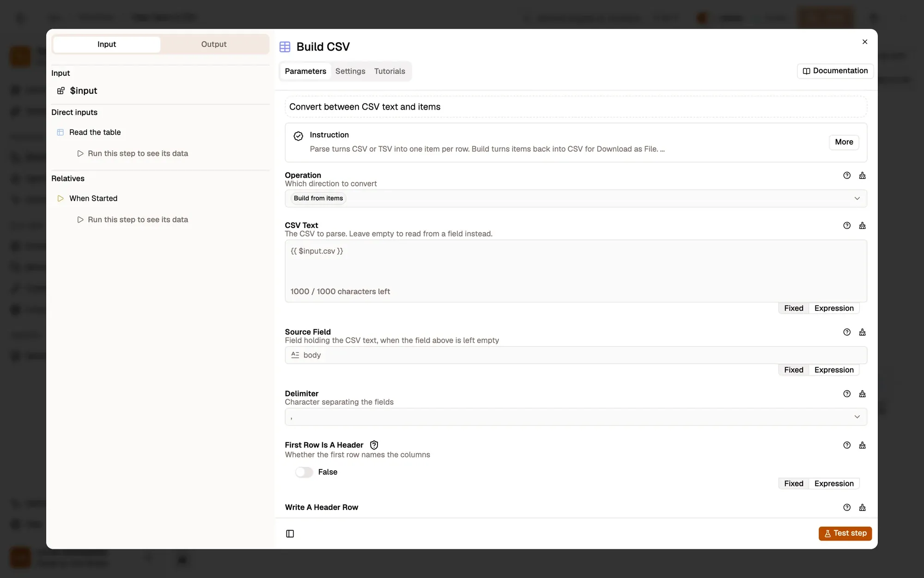Open the Operation dropdown

click(x=576, y=198)
